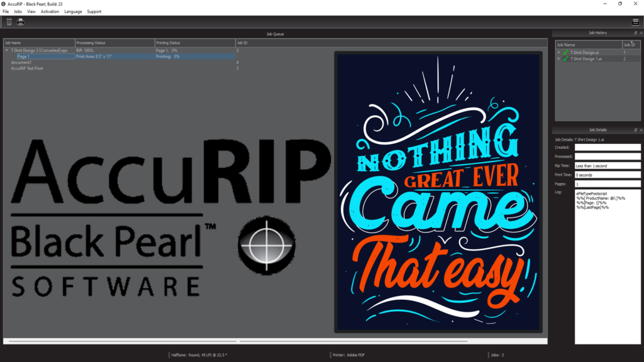This screenshot has height=362, width=644.
Task: Open the Support menu
Action: [x=94, y=11]
